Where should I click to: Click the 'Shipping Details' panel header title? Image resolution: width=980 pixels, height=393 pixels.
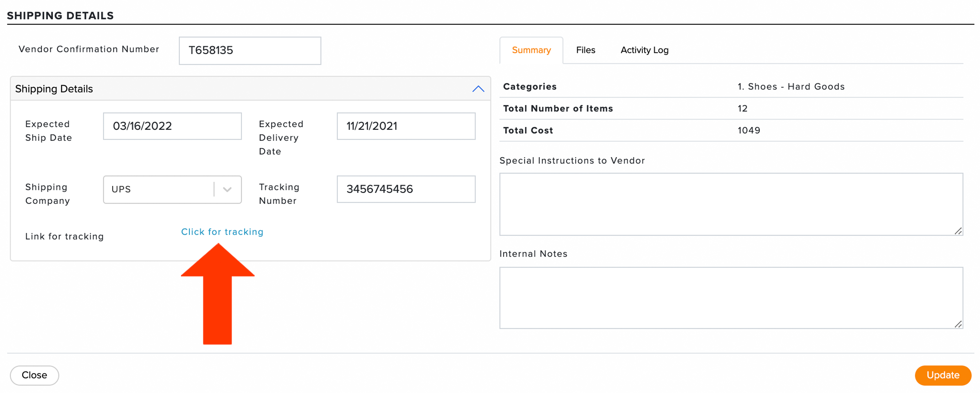click(x=54, y=89)
